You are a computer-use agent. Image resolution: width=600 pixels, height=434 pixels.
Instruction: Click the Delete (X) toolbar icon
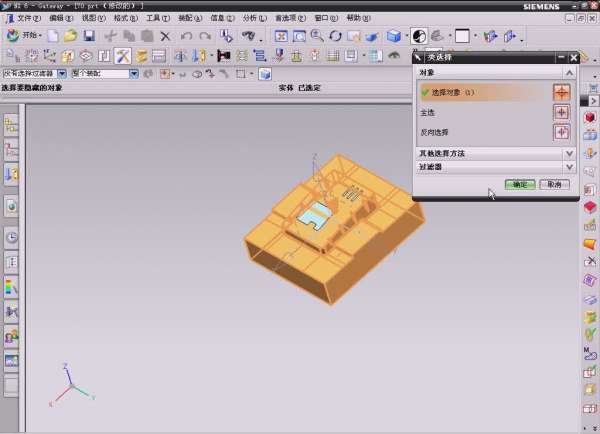coord(165,36)
